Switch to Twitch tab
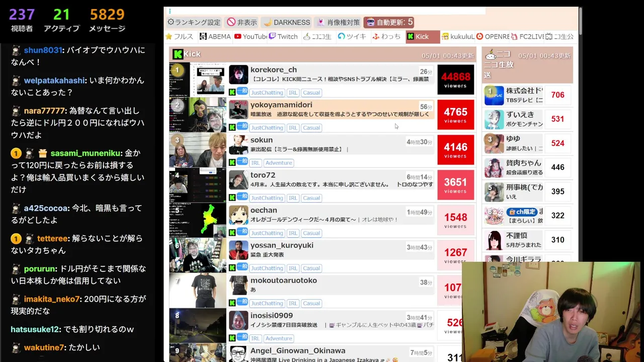 click(283, 37)
